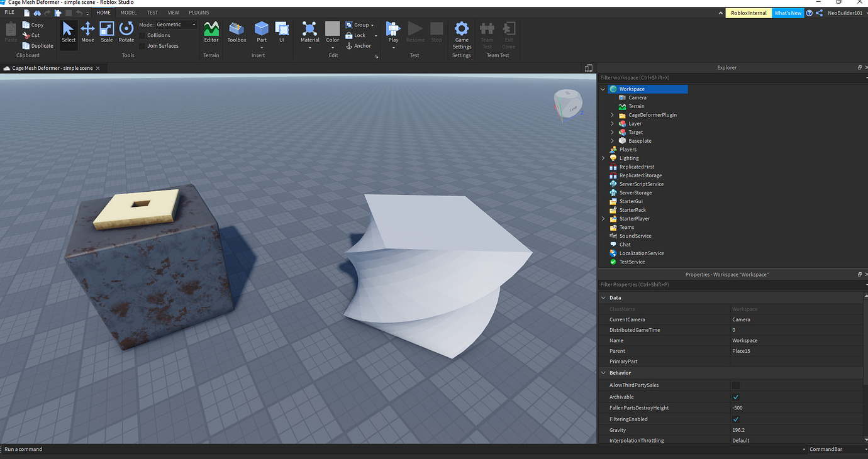Open the FILE menu
The width and height of the screenshot is (868, 459).
tap(9, 12)
